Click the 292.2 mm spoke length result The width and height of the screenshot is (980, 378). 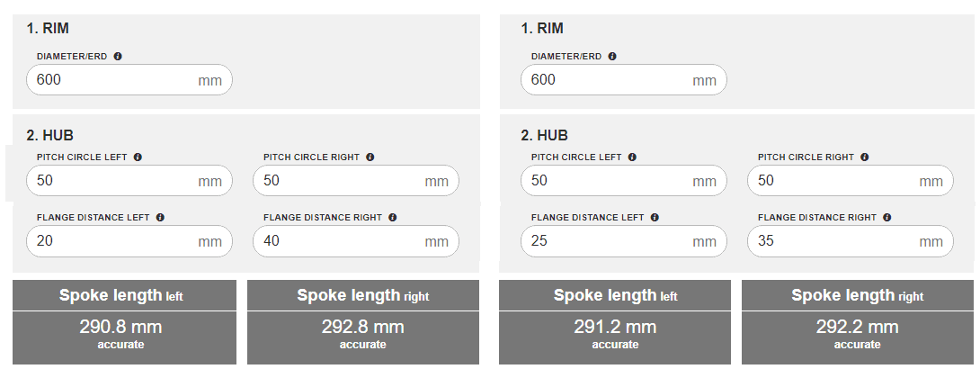point(857,328)
